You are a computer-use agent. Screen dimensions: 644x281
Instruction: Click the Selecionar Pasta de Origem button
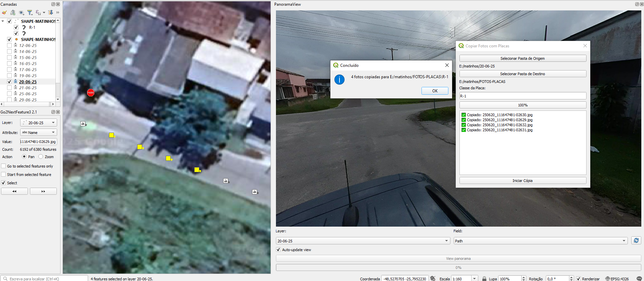(x=522, y=58)
